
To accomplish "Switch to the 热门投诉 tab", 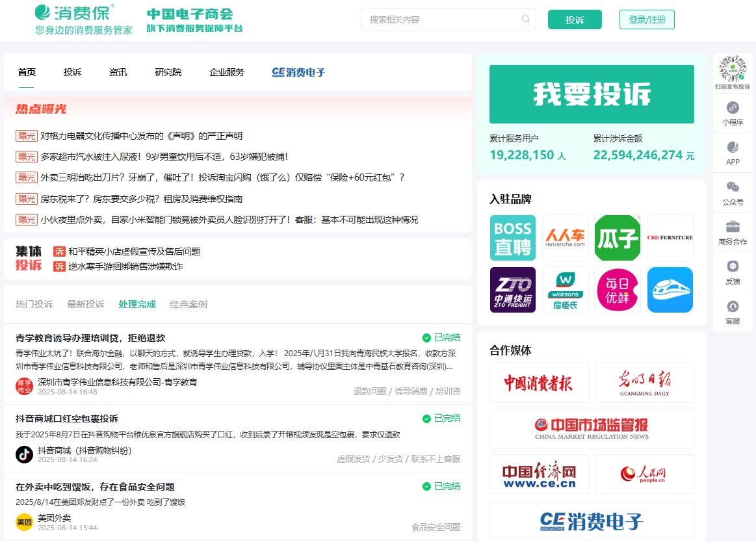I will pos(34,304).
